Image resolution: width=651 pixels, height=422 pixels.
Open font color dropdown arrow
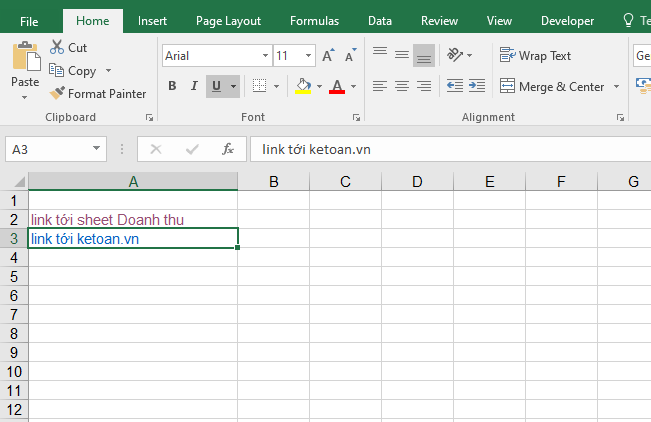tap(353, 86)
